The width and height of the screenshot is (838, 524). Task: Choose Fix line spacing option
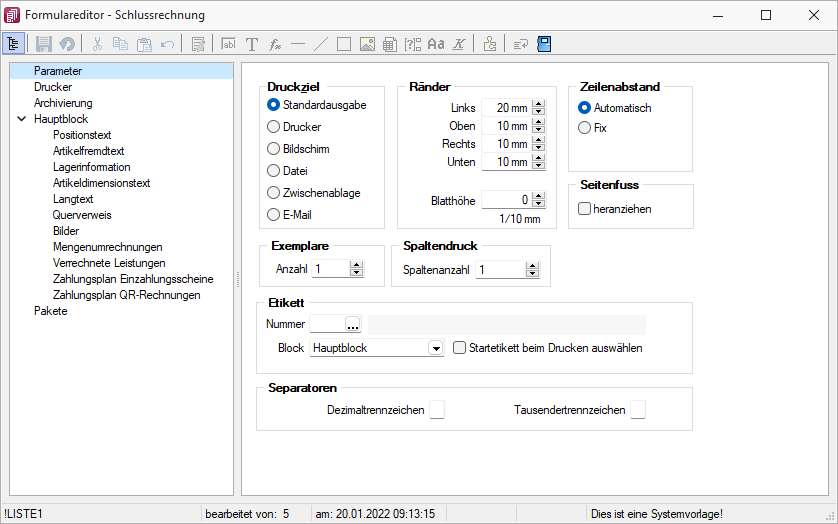pos(585,128)
